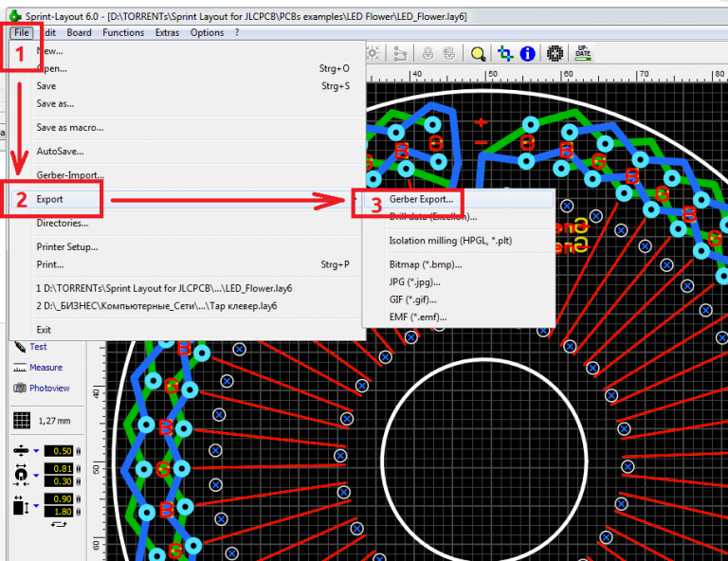Click the UP-DATE toolbar icon
Viewport: 728px width, 561px height.
(583, 53)
